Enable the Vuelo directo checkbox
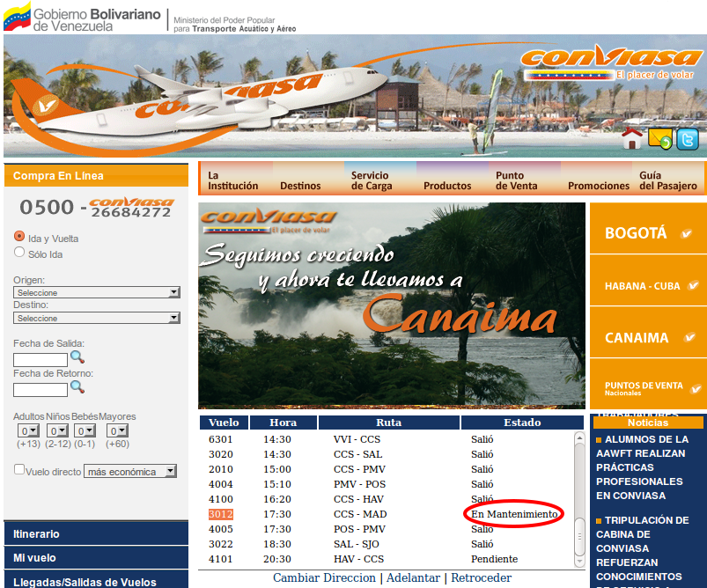Screen dimensions: 707x588 (19, 470)
